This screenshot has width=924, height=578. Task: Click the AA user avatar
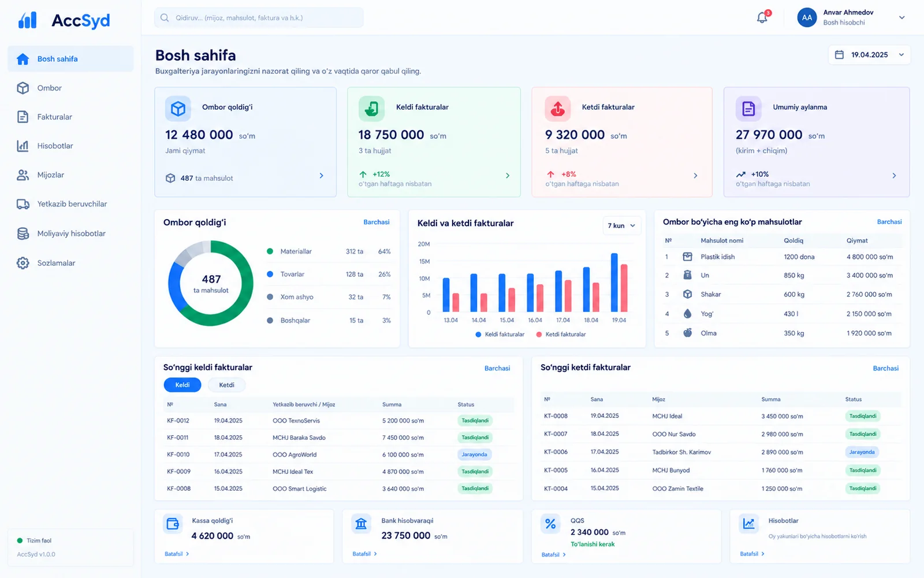[807, 18]
